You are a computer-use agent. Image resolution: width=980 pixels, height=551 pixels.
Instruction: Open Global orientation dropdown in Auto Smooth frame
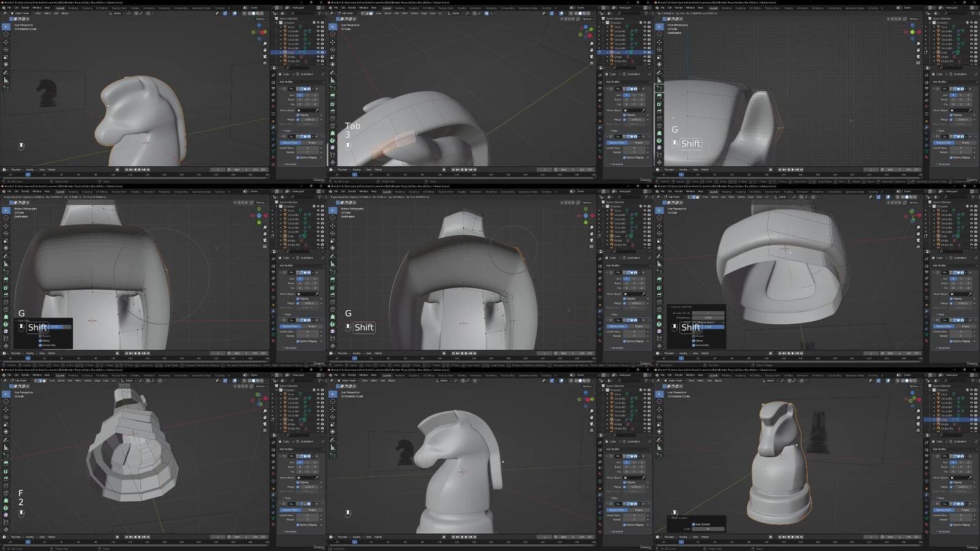[770, 381]
